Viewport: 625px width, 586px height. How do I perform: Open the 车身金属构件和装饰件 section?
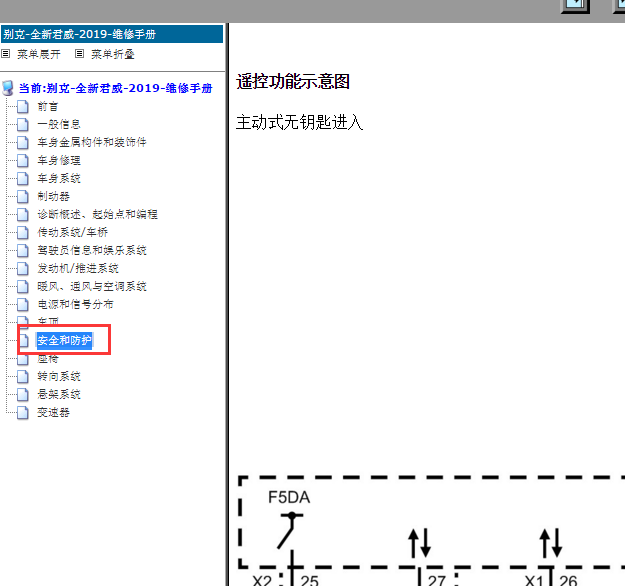92,142
